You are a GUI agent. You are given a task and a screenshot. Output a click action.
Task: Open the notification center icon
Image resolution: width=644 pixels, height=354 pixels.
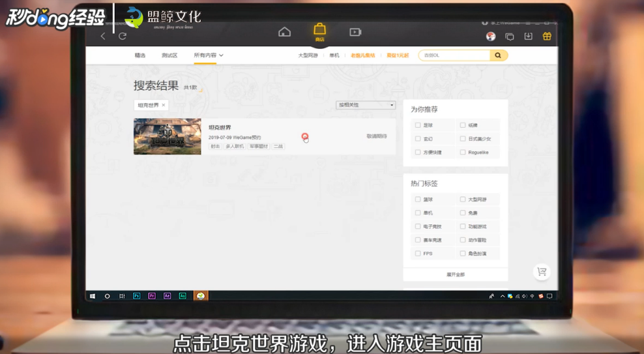click(x=549, y=296)
